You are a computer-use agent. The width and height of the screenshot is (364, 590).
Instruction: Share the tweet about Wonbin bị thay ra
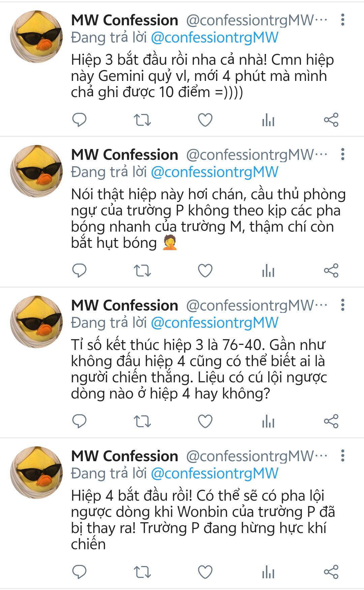click(331, 572)
